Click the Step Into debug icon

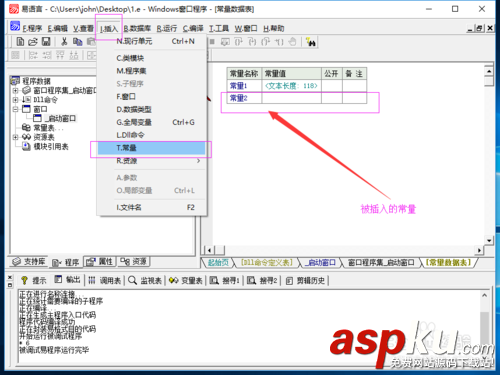pos(252,42)
